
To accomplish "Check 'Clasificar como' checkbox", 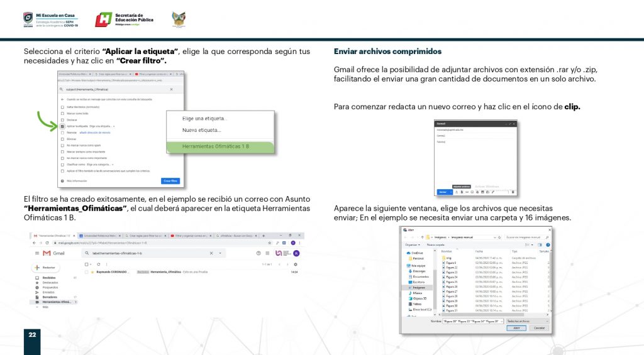I will [62, 165].
